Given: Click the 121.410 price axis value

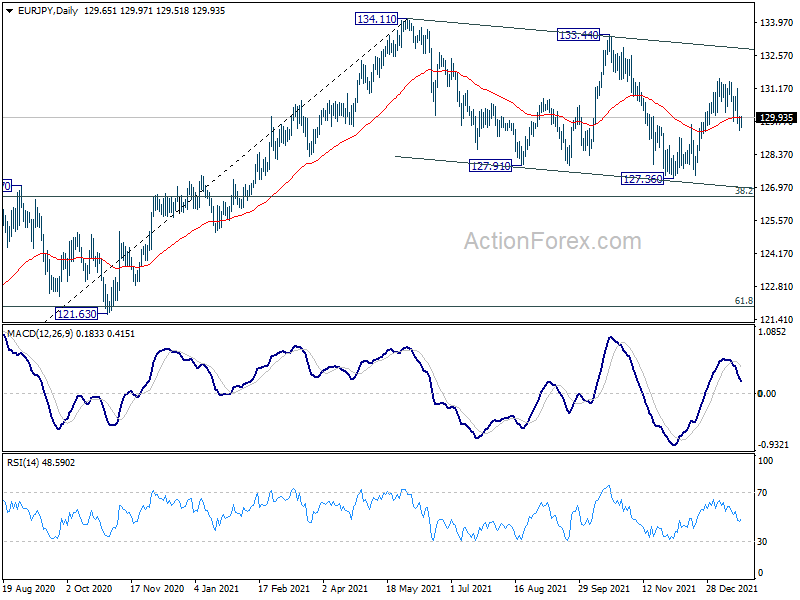Looking at the screenshot, I should (x=777, y=320).
